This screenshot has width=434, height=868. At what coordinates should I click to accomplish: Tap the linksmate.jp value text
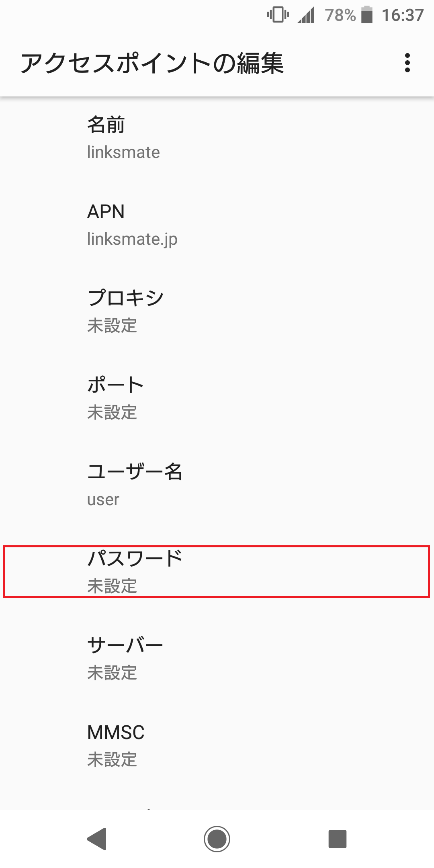tap(132, 240)
